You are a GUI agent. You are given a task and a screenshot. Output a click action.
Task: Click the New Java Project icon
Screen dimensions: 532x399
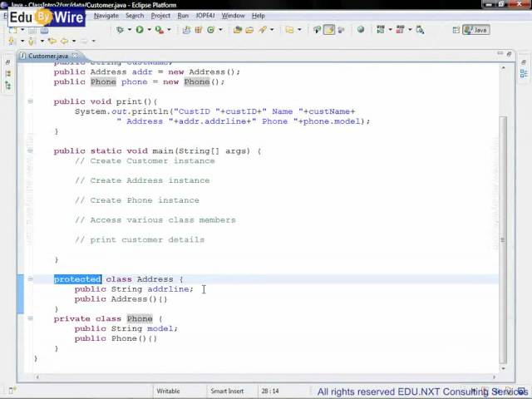tap(186, 30)
